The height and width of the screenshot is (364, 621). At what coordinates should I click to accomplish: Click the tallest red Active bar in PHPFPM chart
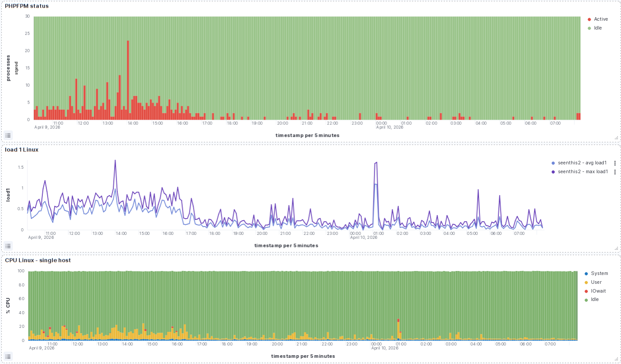pyautogui.click(x=128, y=80)
